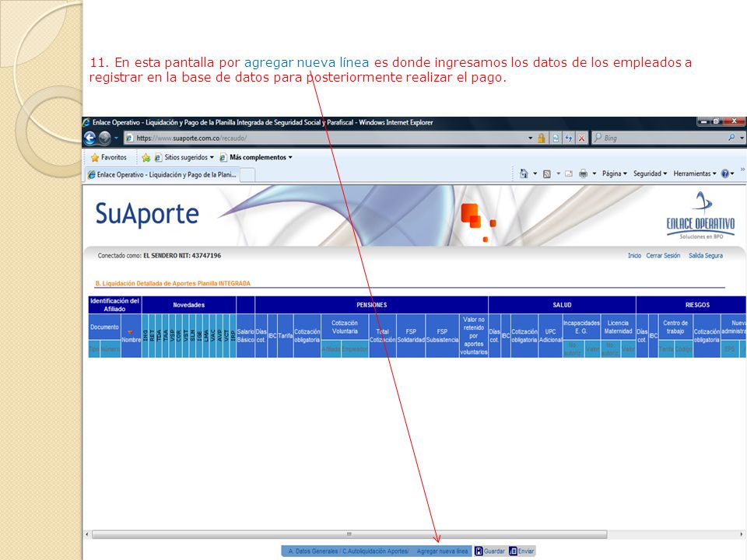This screenshot has width=747, height=560.
Task: Open the Favoritos star button
Action: (x=109, y=157)
